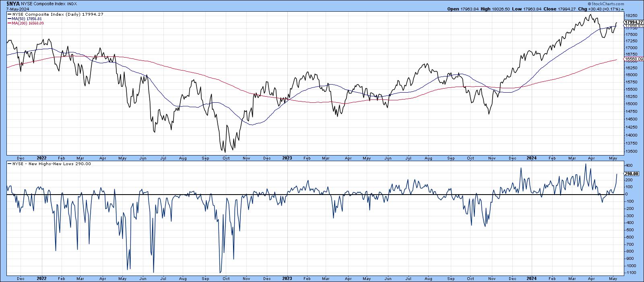
Task: Click the bold zero line in the indicator panel
Action: tap(314, 195)
